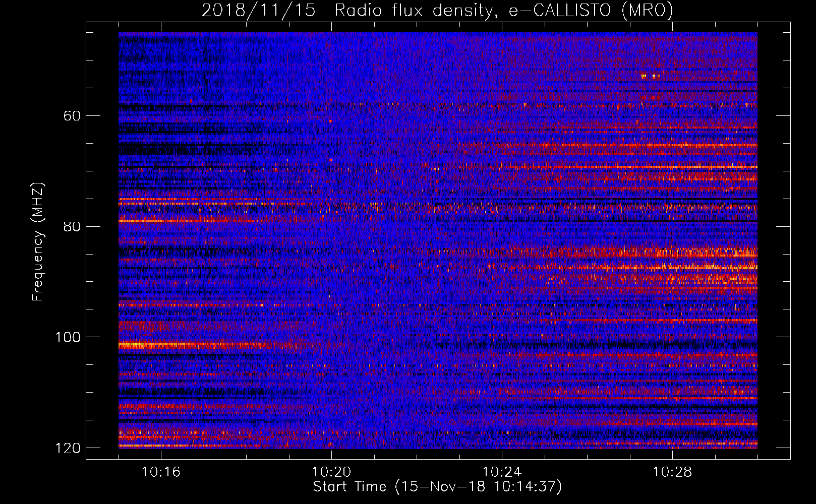Screen dimensions: 816x504
Task: Click the plot title 'Radio flux density, e-CALLISTO (MRO)'
Action: click(x=503, y=11)
